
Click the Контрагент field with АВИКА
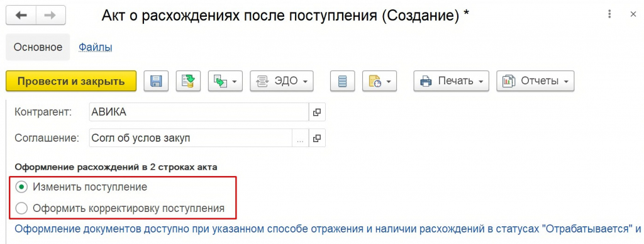(x=198, y=112)
